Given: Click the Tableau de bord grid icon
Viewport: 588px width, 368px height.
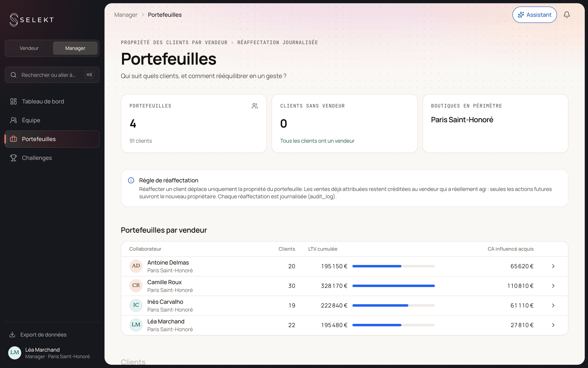Looking at the screenshot, I should pos(13,101).
